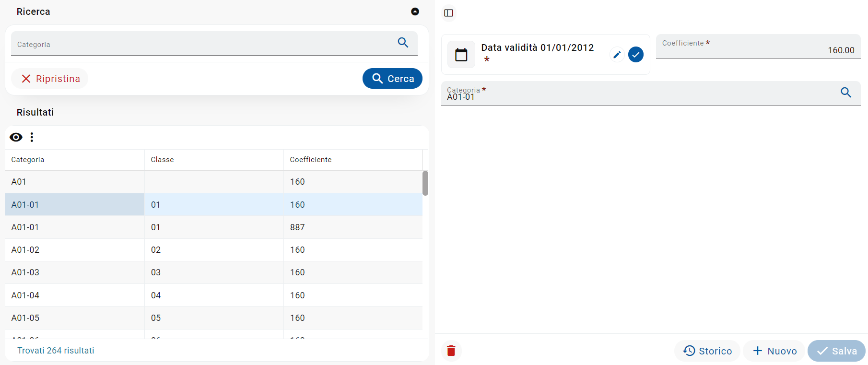The image size is (868, 365).
Task: Click the Cerca search button
Action: (392, 79)
